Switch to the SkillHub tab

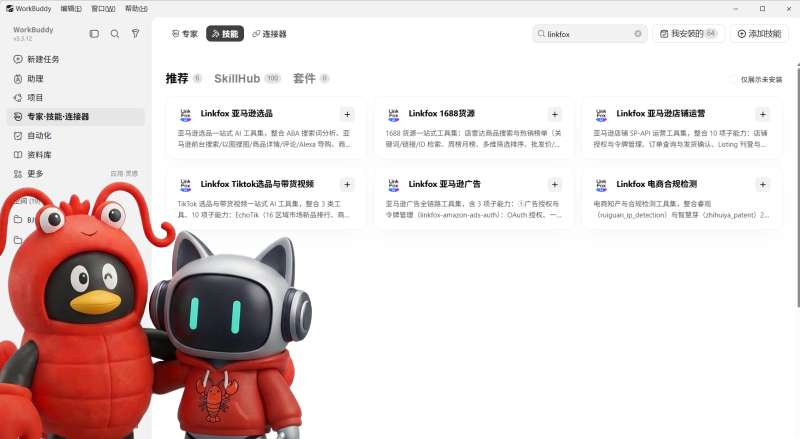point(247,78)
